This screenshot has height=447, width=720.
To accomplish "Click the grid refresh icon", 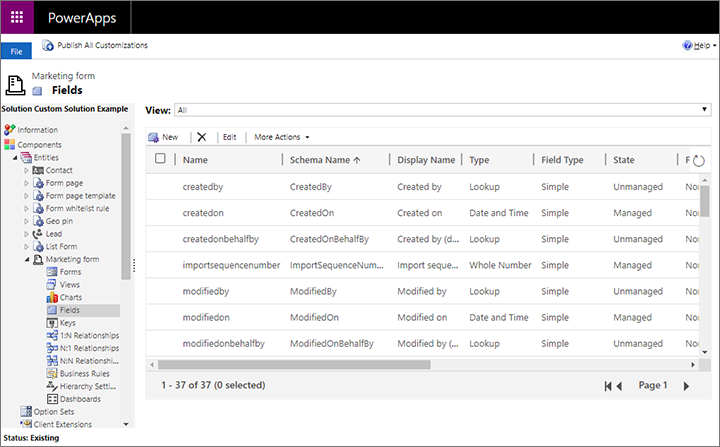I will click(698, 161).
